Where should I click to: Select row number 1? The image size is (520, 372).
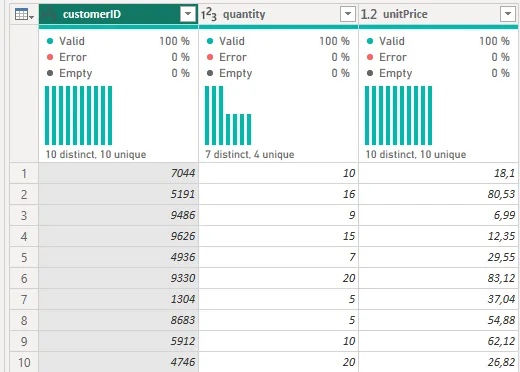point(24,173)
